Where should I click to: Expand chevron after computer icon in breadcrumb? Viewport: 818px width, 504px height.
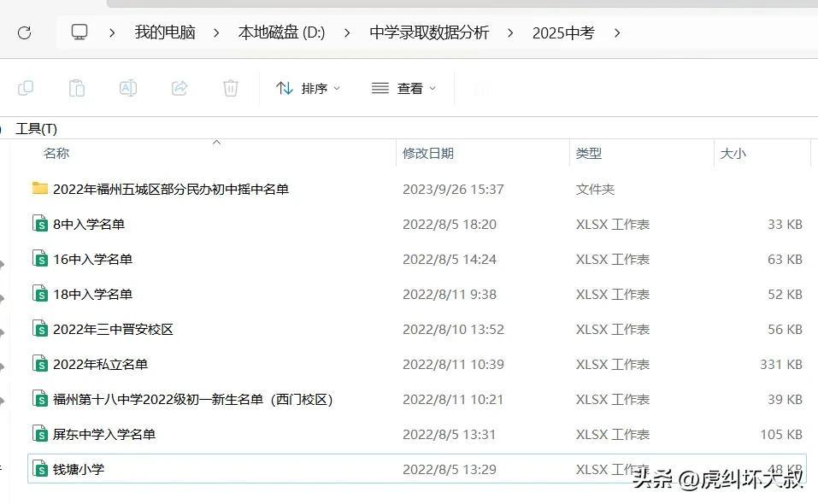tap(112, 32)
